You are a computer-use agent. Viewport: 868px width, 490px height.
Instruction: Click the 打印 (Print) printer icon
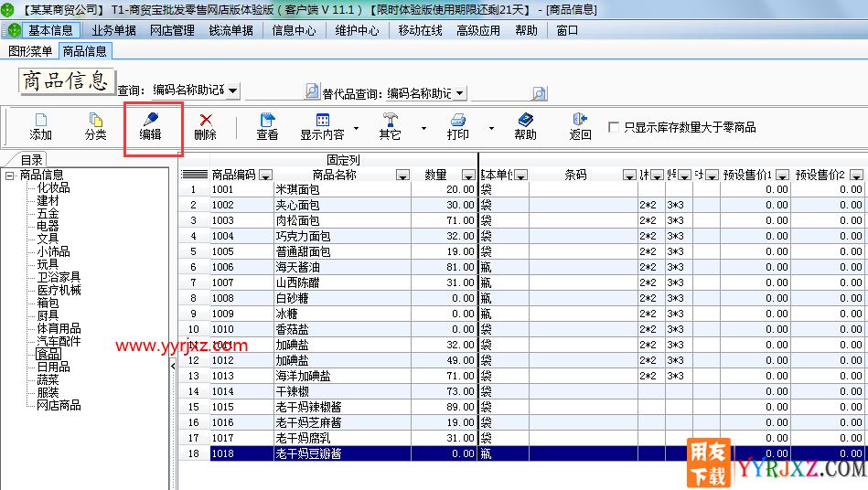point(458,120)
